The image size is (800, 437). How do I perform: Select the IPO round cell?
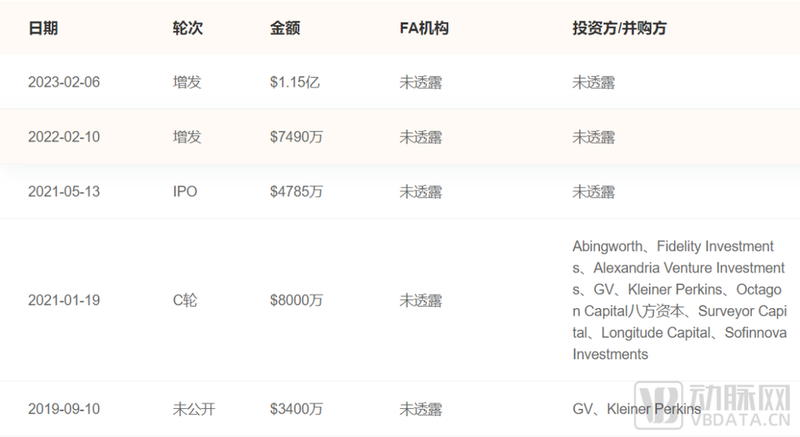[185, 191]
